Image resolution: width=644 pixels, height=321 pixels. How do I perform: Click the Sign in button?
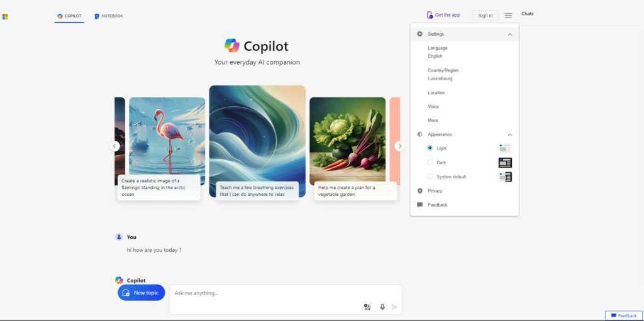[x=485, y=16]
